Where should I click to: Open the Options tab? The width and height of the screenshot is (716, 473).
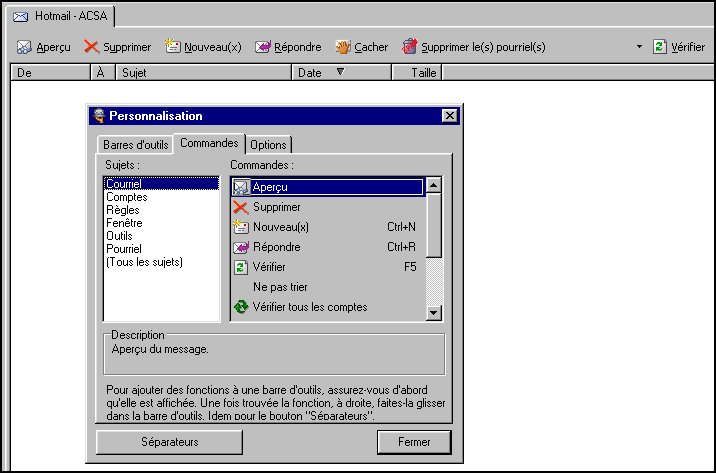268,145
